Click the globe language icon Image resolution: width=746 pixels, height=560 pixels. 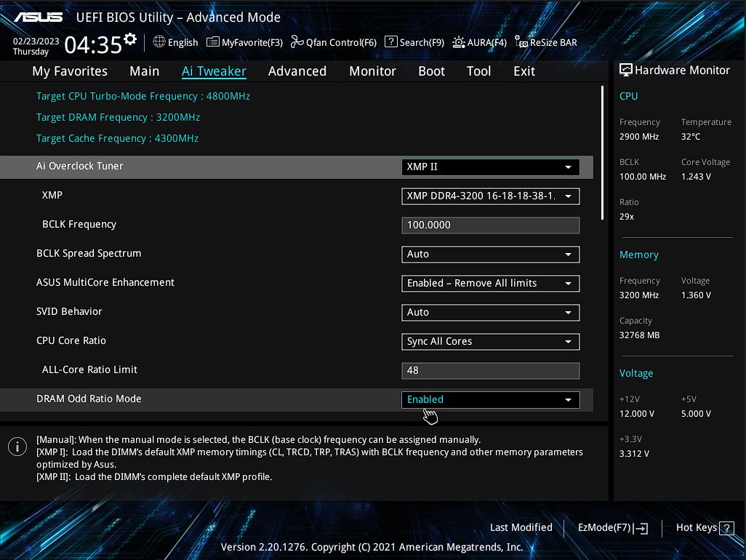[x=159, y=42]
